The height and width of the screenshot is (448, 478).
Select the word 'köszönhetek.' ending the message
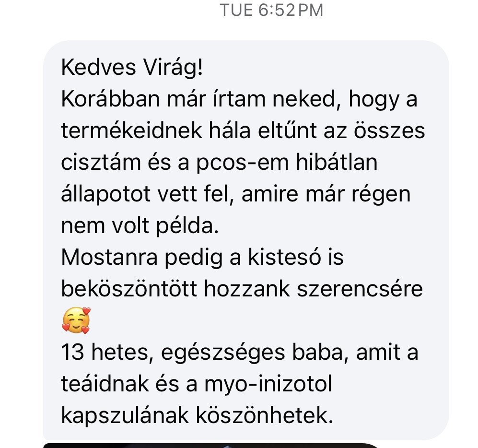click(264, 415)
